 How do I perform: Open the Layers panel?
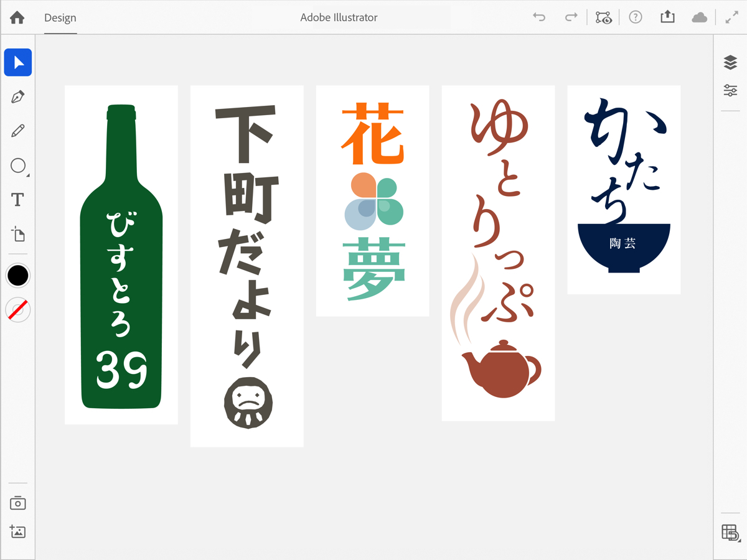click(x=730, y=62)
